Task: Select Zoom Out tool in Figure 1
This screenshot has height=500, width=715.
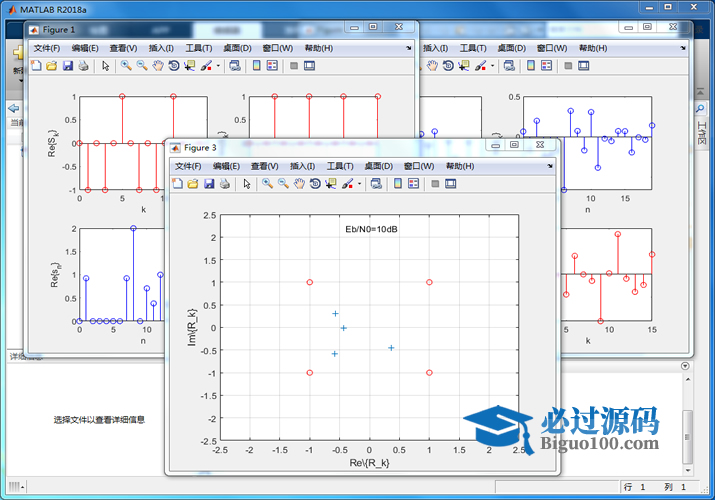Action: click(x=142, y=66)
